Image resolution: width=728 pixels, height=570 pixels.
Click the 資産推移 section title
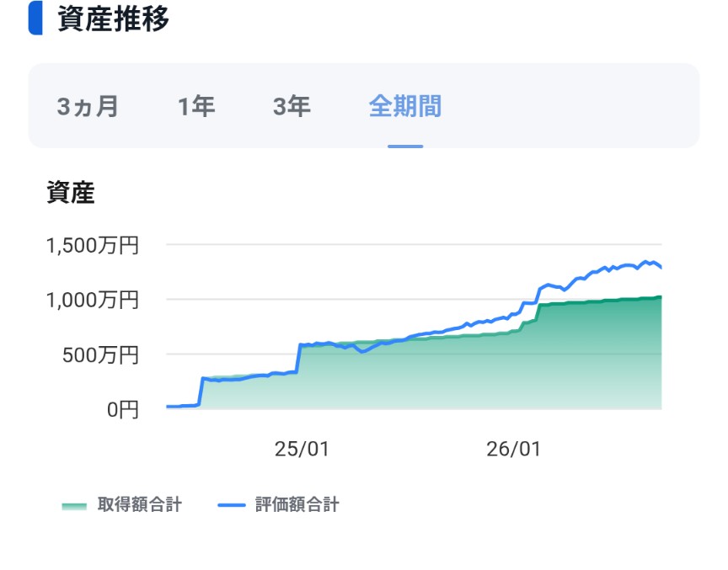113,19
